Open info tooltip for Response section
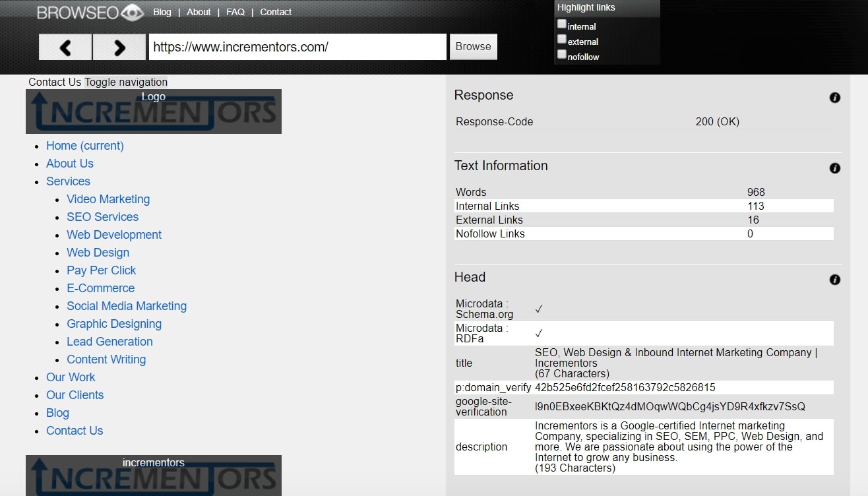 [x=834, y=97]
